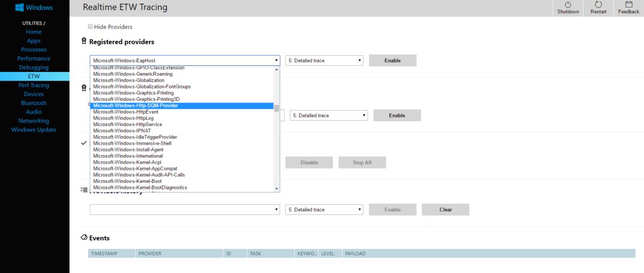Select Microsoft-Windows-GPIO-ClassExtension in the list
The width and height of the screenshot is (644, 273).
tap(182, 68)
